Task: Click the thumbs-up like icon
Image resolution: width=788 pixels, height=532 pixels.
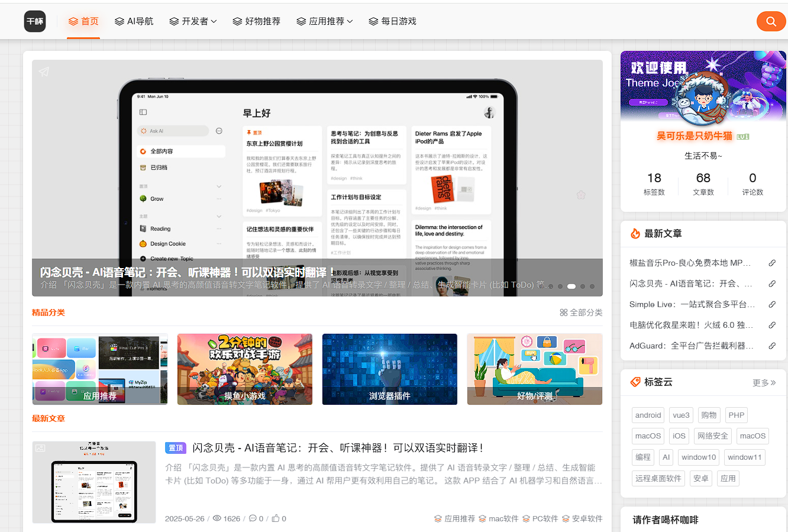Action: pyautogui.click(x=275, y=518)
